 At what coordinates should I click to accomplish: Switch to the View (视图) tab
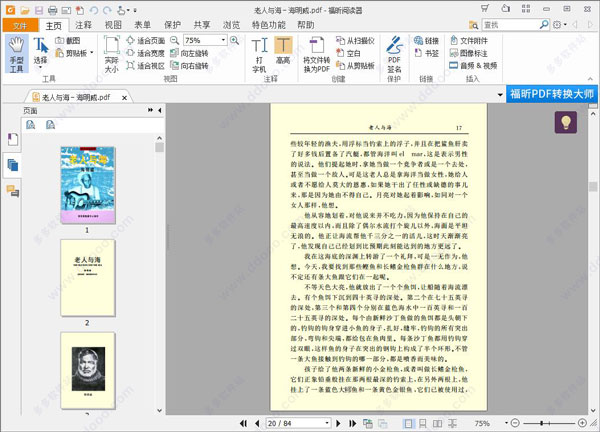(x=113, y=25)
